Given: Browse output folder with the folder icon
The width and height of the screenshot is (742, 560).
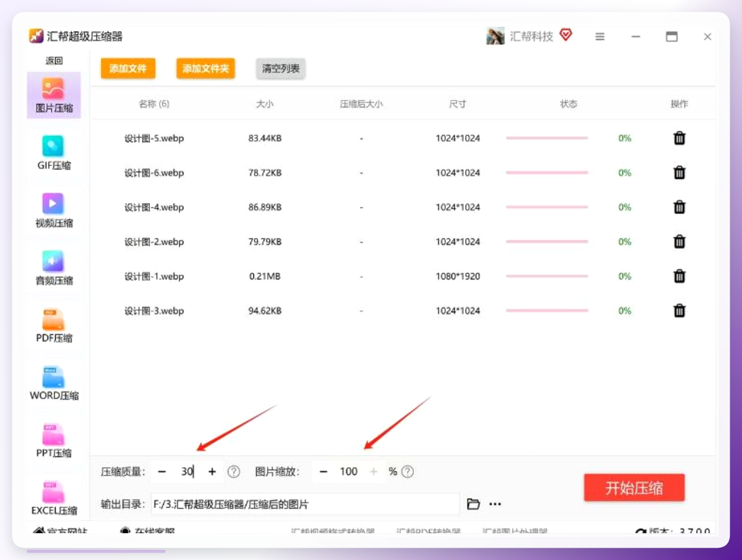Looking at the screenshot, I should 474,504.
